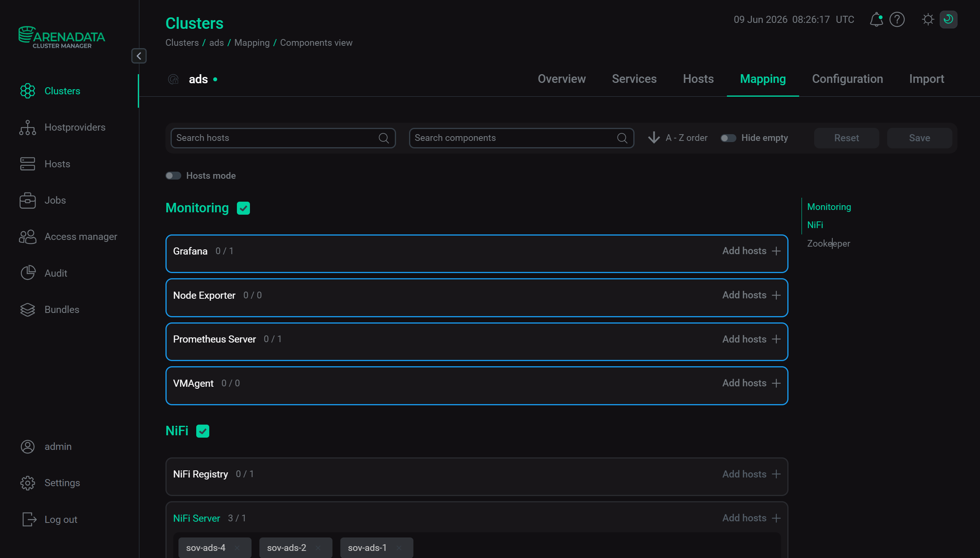Uncheck the Monitoring service checkbox
The image size is (980, 558).
pos(243,208)
